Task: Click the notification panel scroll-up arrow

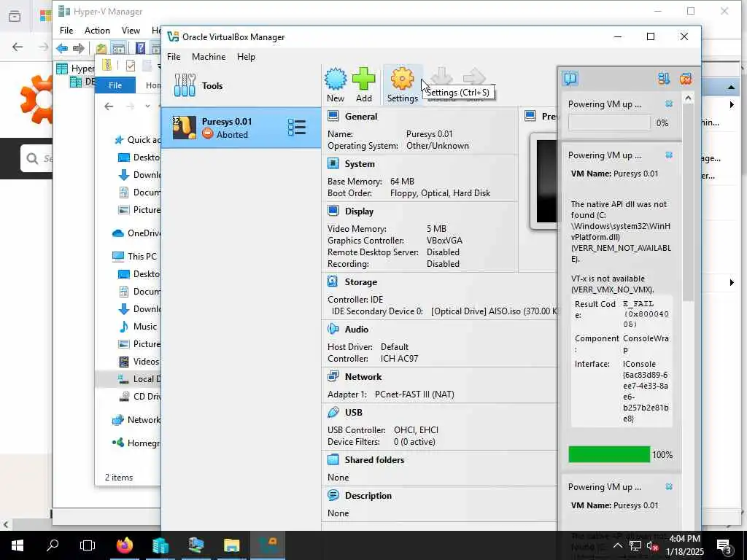Action: pos(687,98)
